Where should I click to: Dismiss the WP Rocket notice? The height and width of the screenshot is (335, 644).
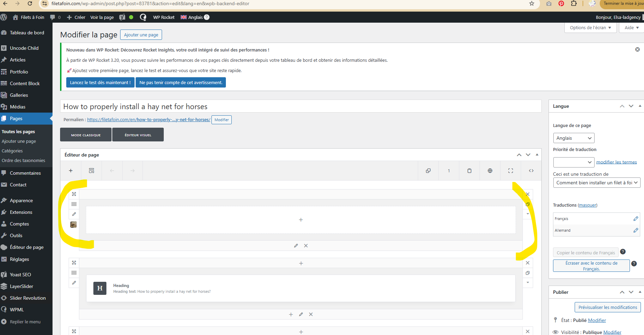point(637,49)
